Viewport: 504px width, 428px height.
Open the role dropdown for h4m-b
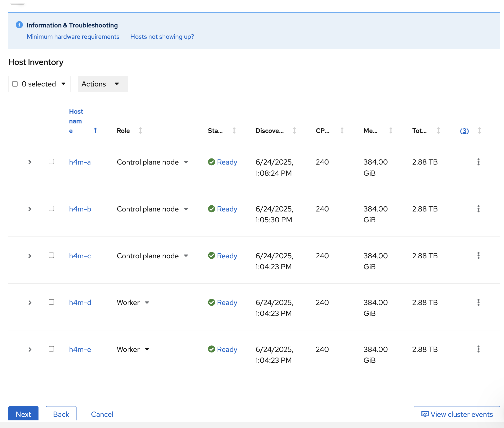(186, 209)
